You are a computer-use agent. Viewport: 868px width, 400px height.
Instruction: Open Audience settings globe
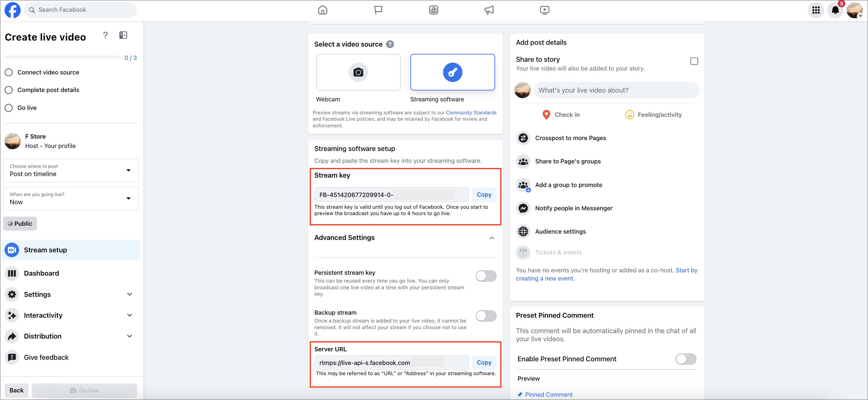[523, 231]
